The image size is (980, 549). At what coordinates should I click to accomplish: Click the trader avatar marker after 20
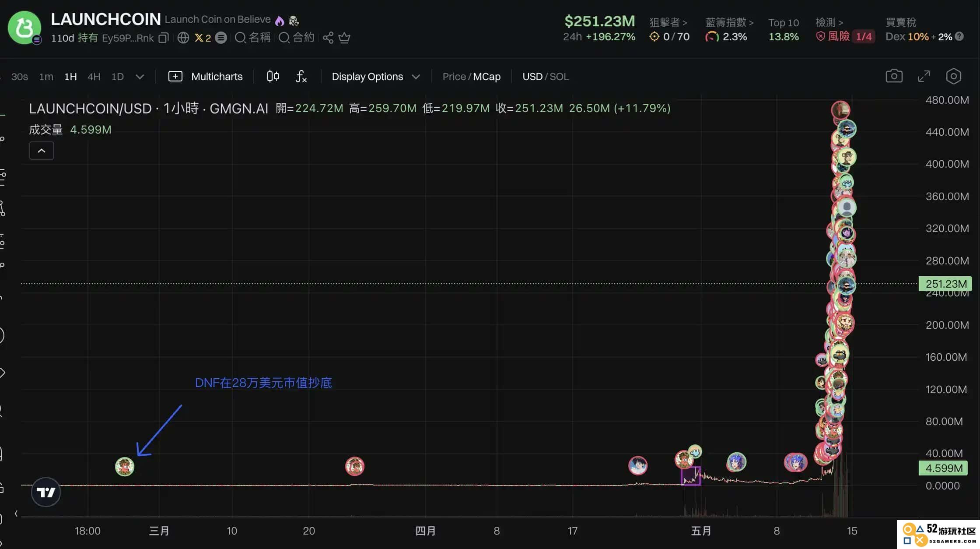click(355, 466)
